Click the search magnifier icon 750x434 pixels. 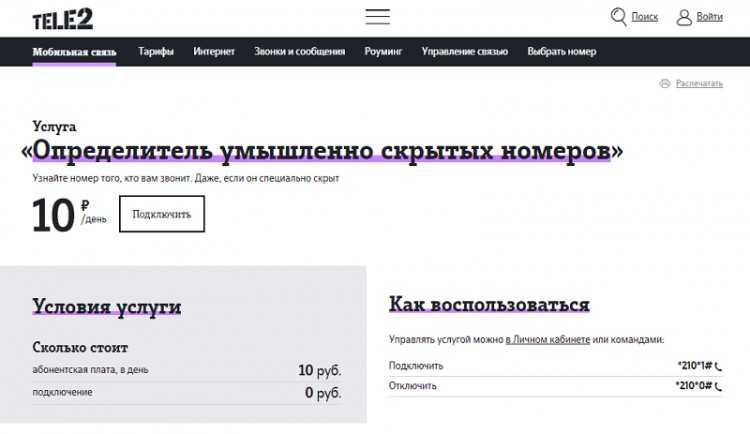click(x=618, y=17)
